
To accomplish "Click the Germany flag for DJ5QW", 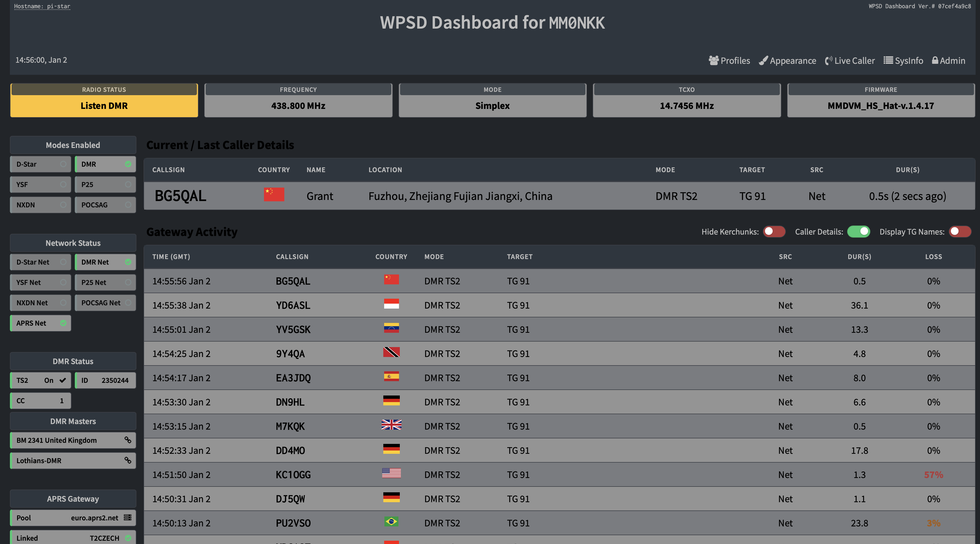I will (391, 497).
